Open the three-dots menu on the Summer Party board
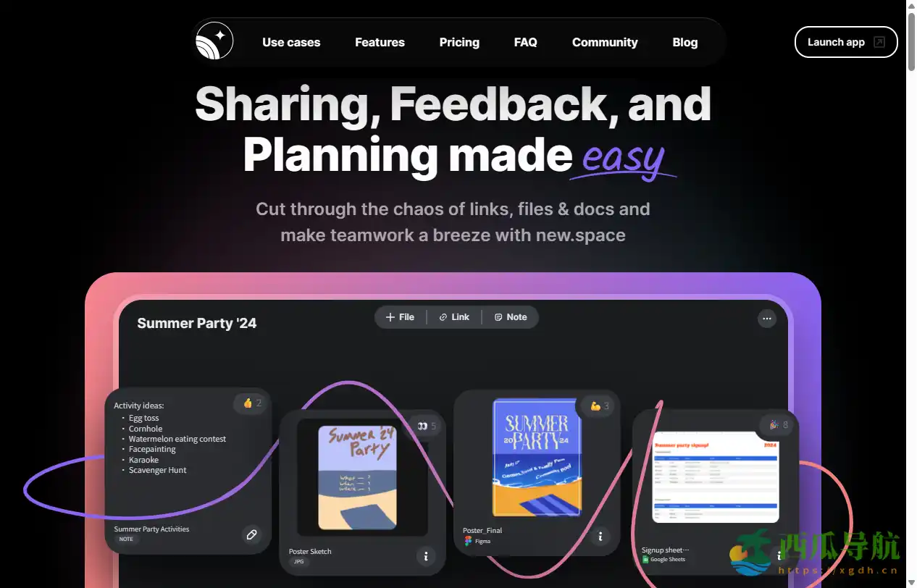 coord(767,319)
